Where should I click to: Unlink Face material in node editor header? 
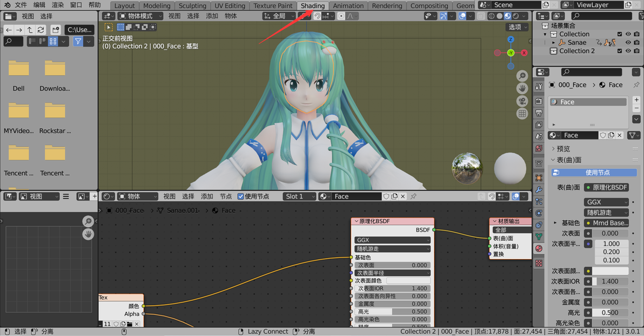click(403, 196)
